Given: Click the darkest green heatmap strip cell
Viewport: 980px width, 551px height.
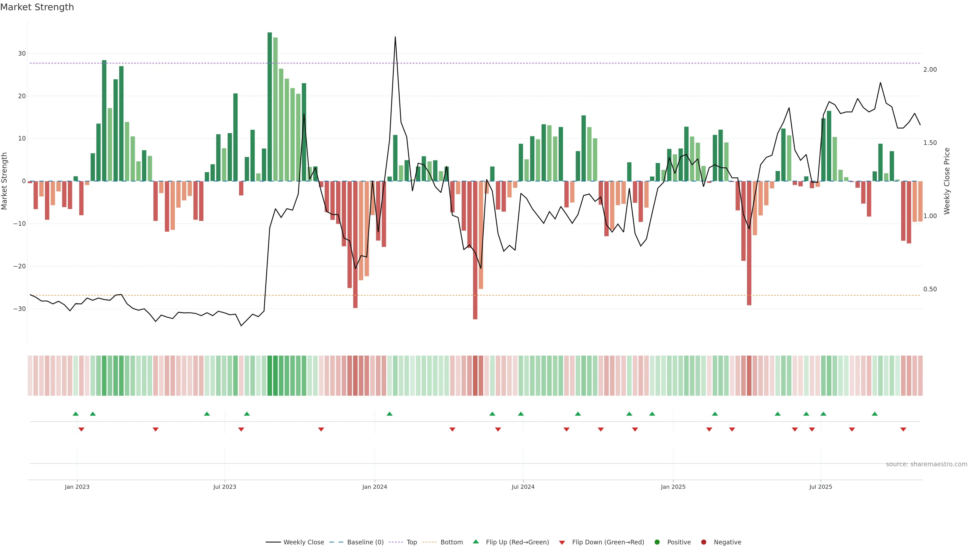Looking at the screenshot, I should pyautogui.click(x=270, y=376).
